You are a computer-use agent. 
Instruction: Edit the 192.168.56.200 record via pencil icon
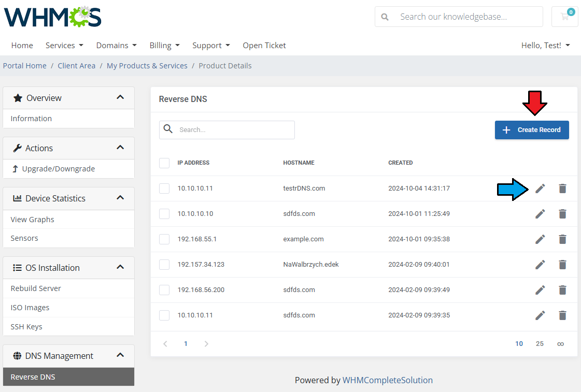[540, 290]
